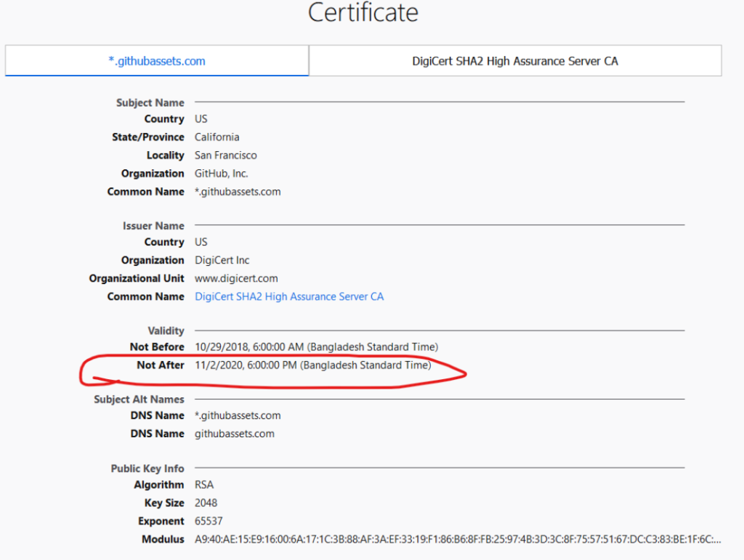This screenshot has height=560, width=744.
Task: Switch to the *.githubassets.com certificate tab
Action: pyautogui.click(x=157, y=61)
